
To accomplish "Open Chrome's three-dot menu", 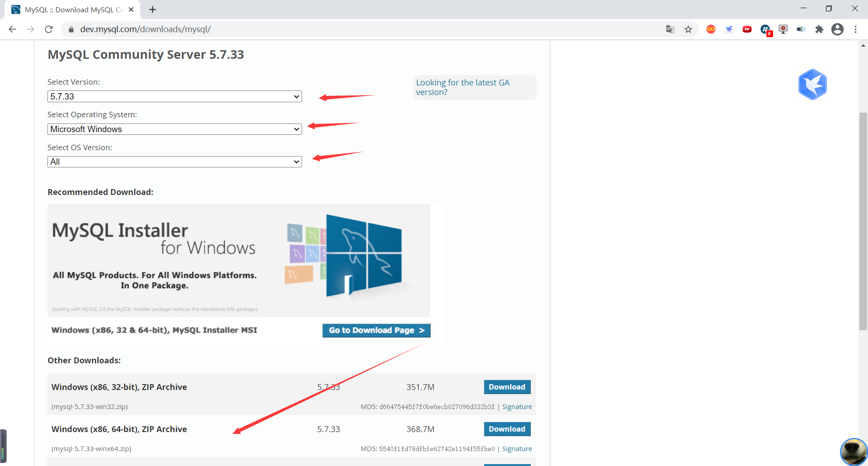I will tap(855, 29).
